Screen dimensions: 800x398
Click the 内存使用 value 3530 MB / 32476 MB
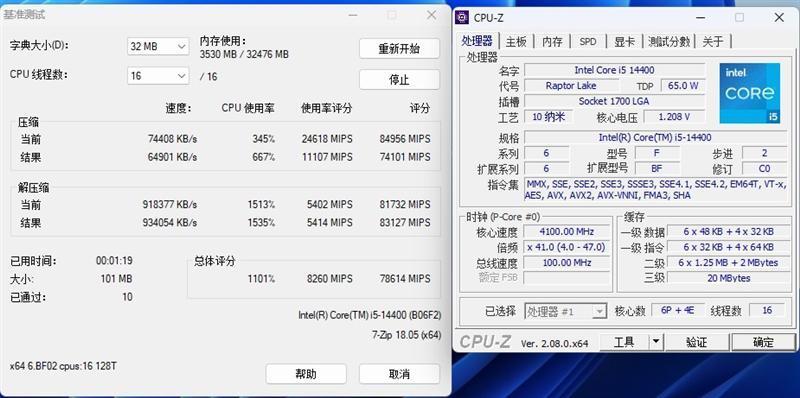point(244,54)
